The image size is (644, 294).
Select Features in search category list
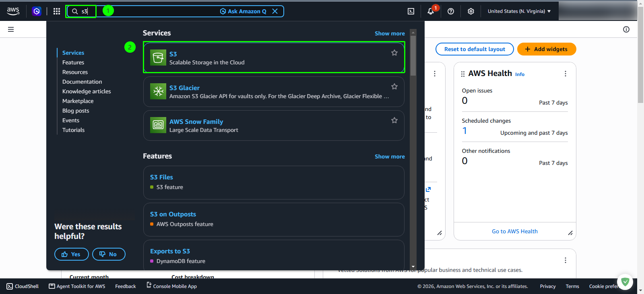click(73, 62)
